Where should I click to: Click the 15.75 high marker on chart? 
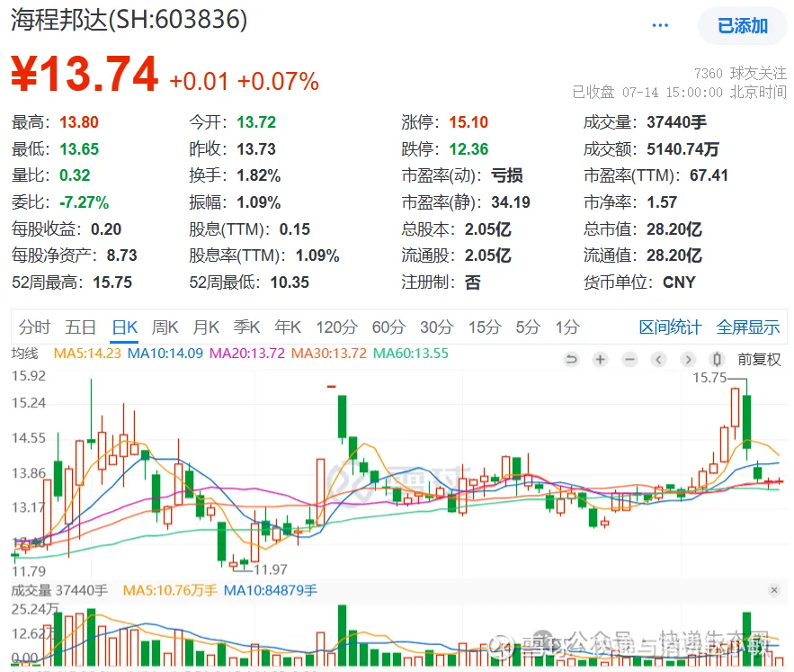click(709, 378)
